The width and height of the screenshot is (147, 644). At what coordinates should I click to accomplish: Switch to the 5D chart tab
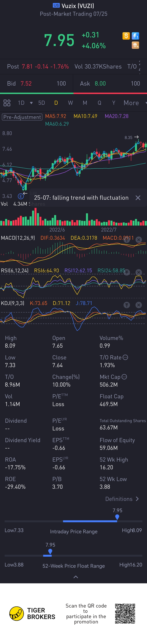(42, 103)
